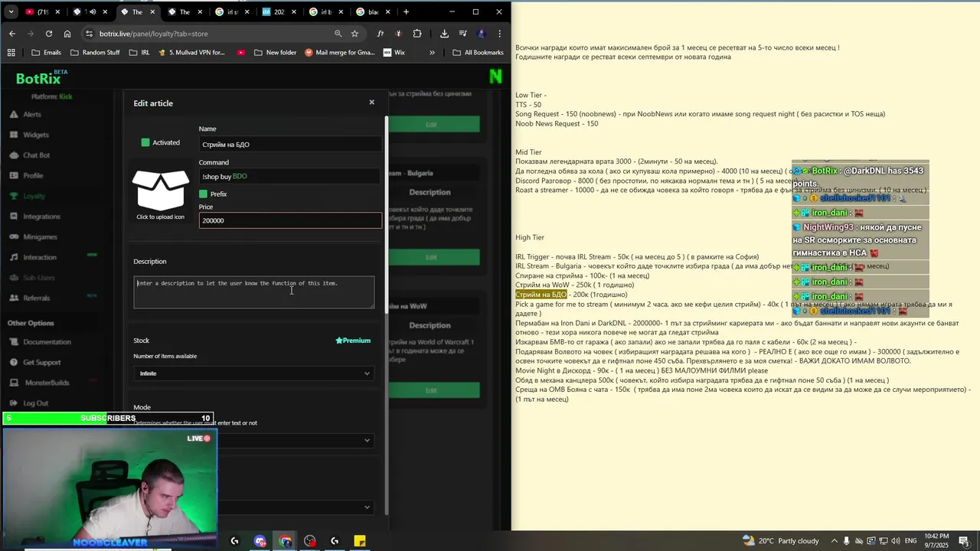Click the BotRix logo

[41, 77]
